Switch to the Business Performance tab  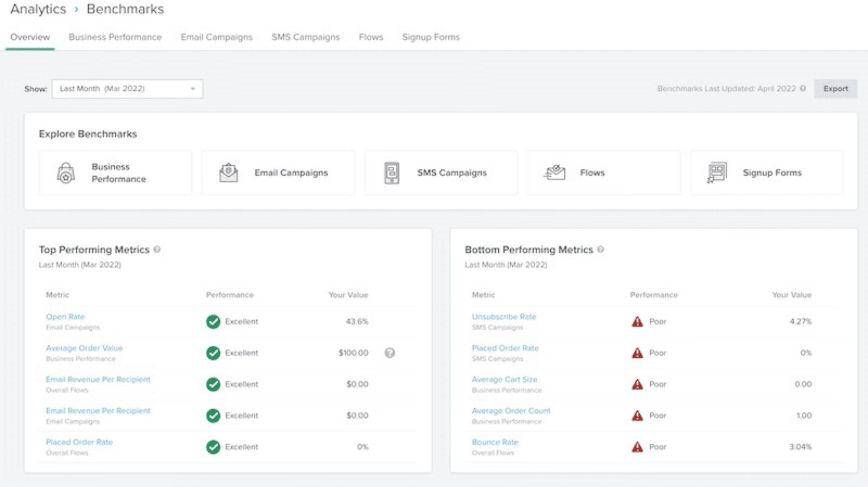(x=115, y=37)
